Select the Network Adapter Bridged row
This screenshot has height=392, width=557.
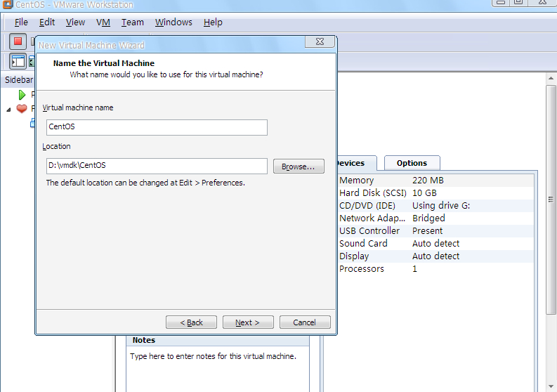point(436,218)
